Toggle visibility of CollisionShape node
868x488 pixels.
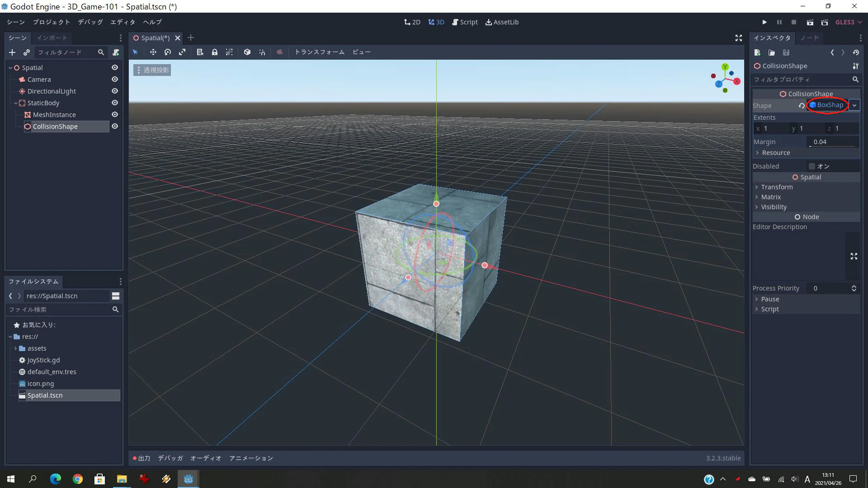pos(115,126)
